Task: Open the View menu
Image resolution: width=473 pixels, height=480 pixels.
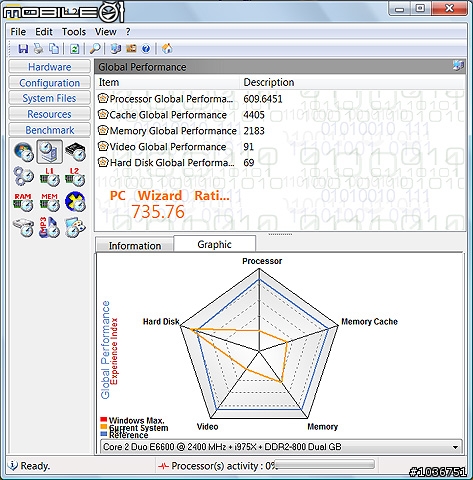Action: (x=105, y=32)
